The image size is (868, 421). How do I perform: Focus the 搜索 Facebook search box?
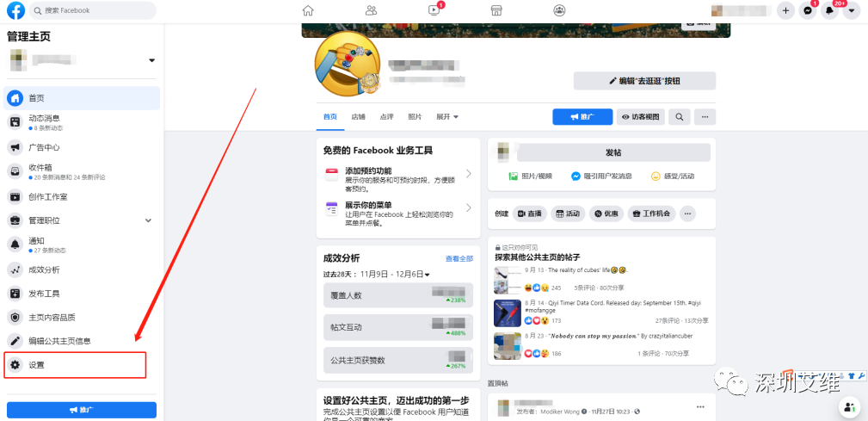92,10
